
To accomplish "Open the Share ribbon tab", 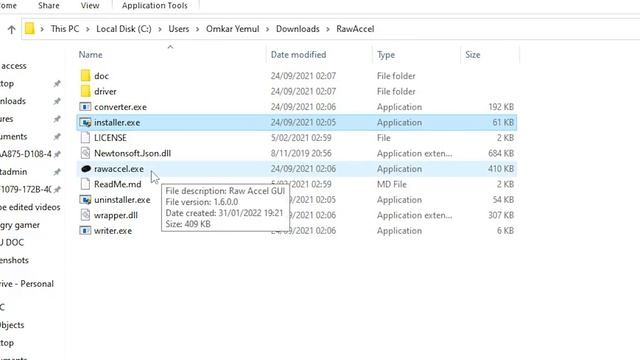I will [x=49, y=5].
